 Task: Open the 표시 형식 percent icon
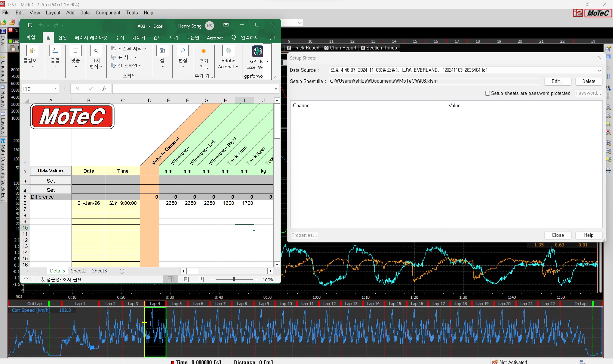point(96,51)
